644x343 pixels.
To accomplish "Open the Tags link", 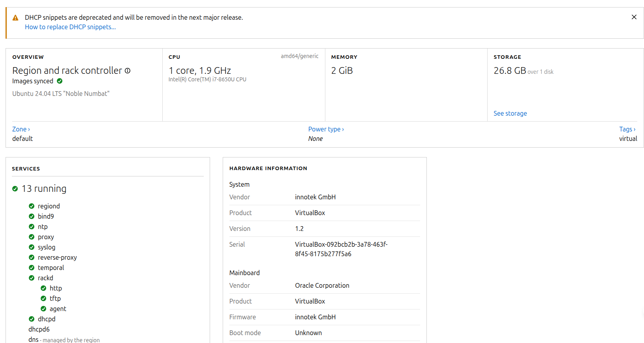I will pos(627,129).
